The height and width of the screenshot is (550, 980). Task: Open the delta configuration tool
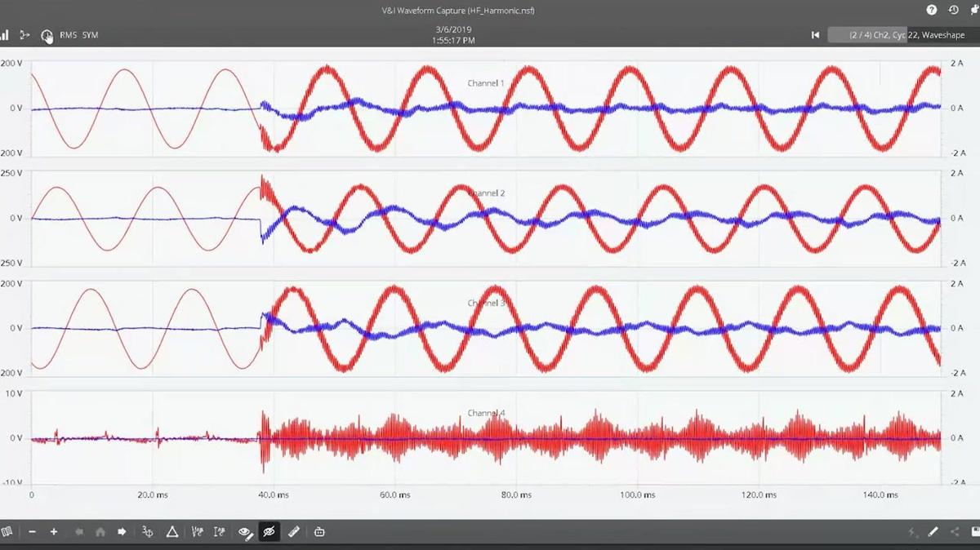(171, 531)
